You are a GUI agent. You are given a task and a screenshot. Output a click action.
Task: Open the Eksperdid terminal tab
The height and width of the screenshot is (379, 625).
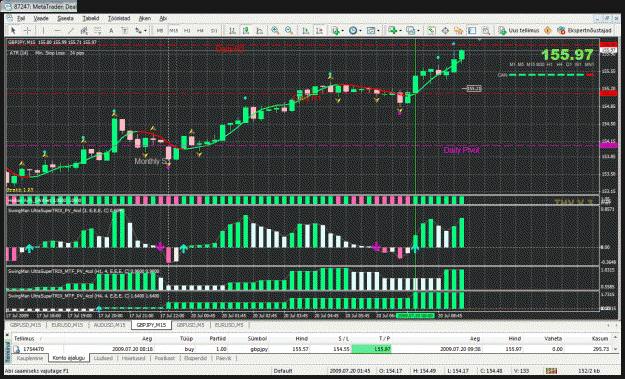tap(195, 358)
